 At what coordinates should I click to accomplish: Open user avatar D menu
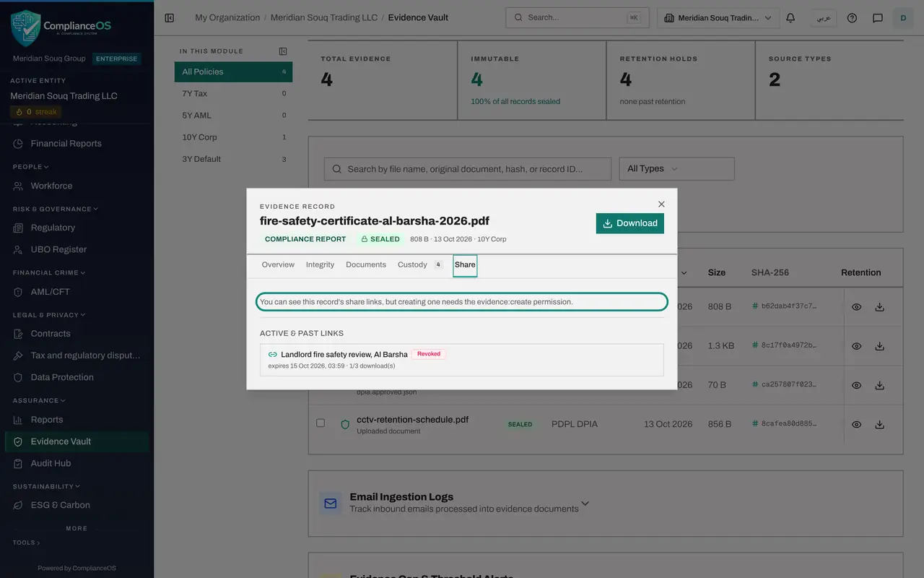tap(903, 18)
